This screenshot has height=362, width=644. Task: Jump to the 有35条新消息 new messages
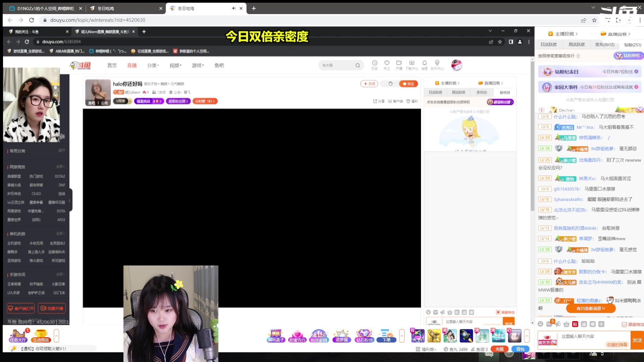coord(591,308)
